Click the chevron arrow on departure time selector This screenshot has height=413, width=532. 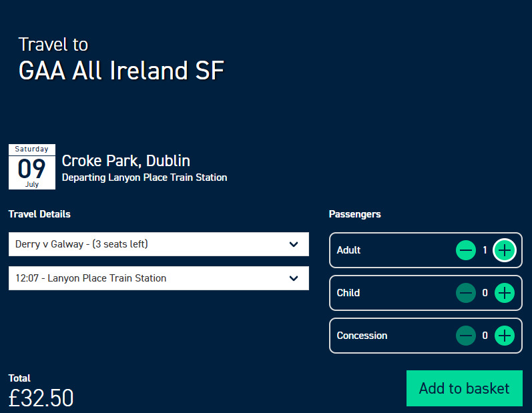(x=294, y=278)
